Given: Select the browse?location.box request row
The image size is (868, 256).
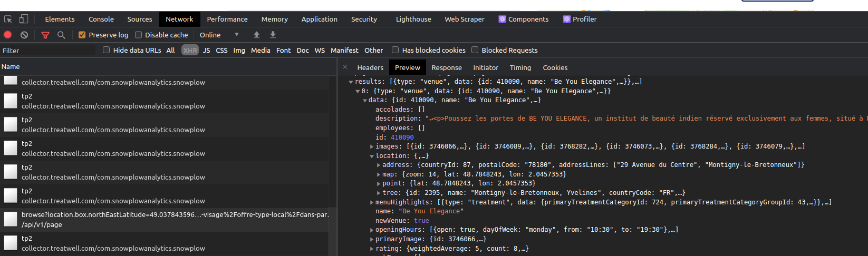Looking at the screenshot, I should point(165,220).
